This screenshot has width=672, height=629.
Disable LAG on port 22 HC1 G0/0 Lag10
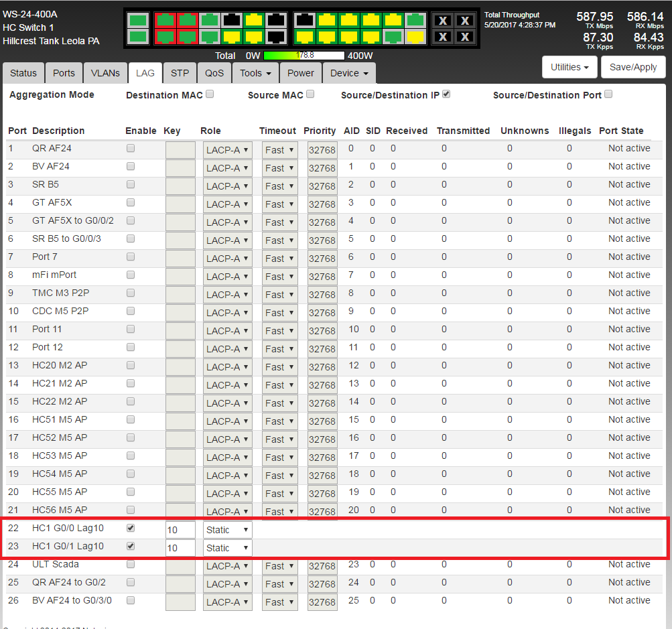click(131, 529)
